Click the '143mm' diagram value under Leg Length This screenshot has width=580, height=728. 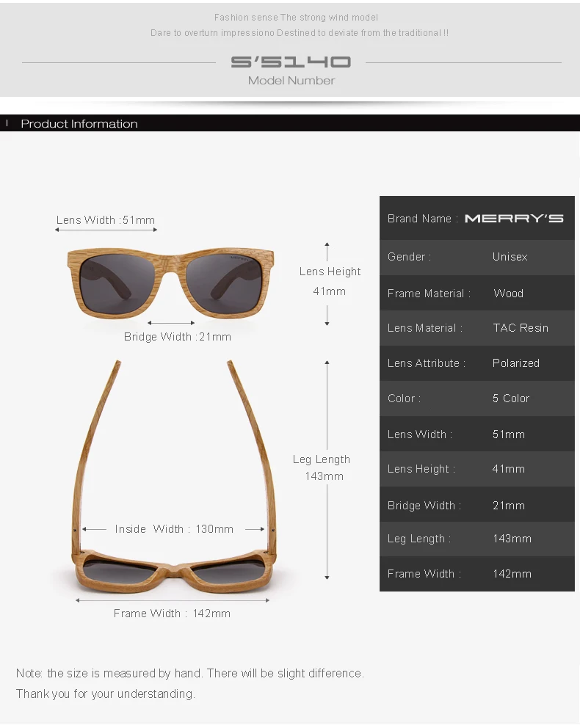(x=324, y=476)
